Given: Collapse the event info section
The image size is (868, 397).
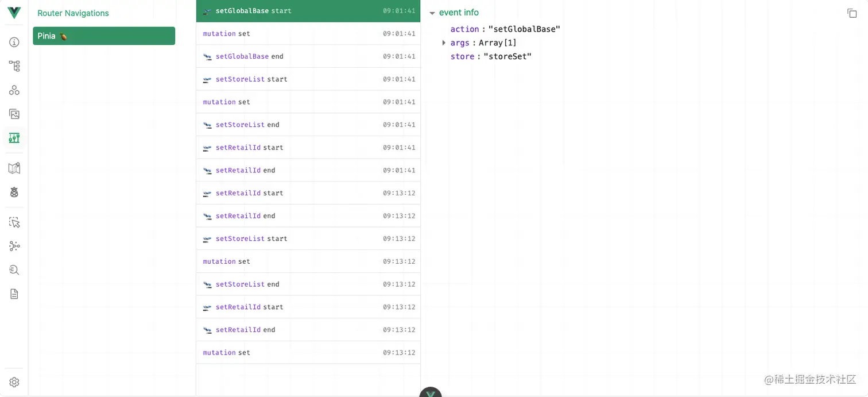Looking at the screenshot, I should (432, 12).
